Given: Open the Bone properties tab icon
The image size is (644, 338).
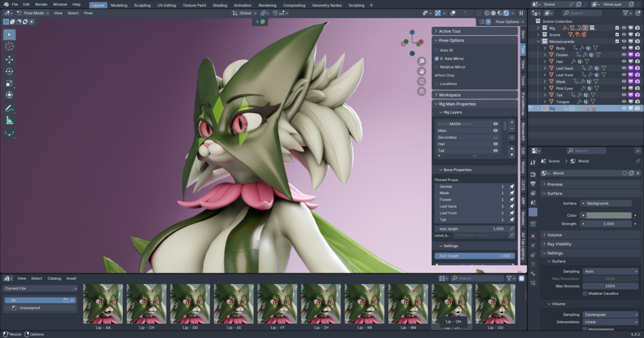Looking at the screenshot, I should pyautogui.click(x=533, y=273).
